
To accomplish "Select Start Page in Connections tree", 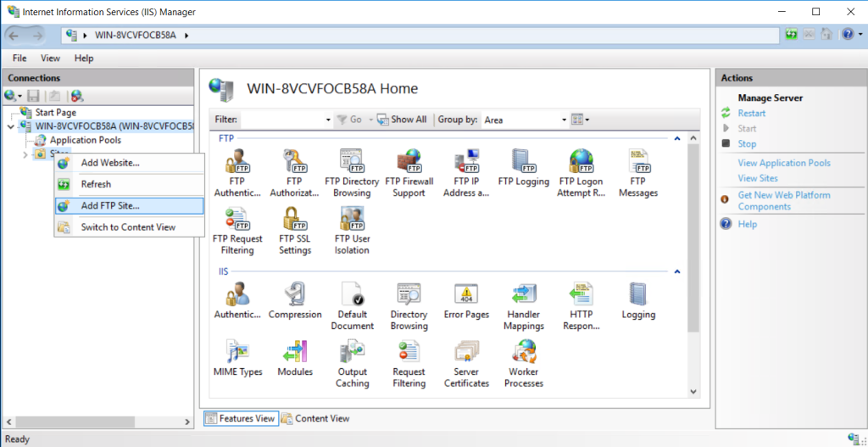I will point(55,113).
